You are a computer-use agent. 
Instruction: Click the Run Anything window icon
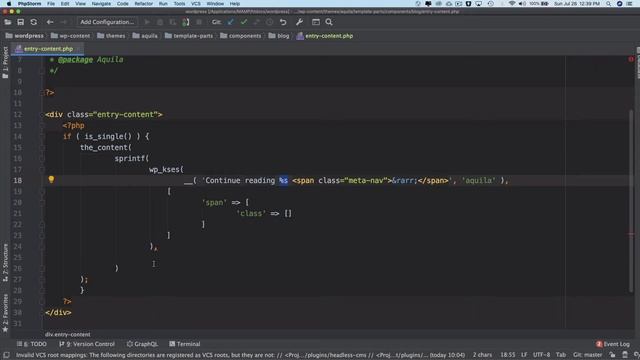pyautogui.click(x=316, y=22)
